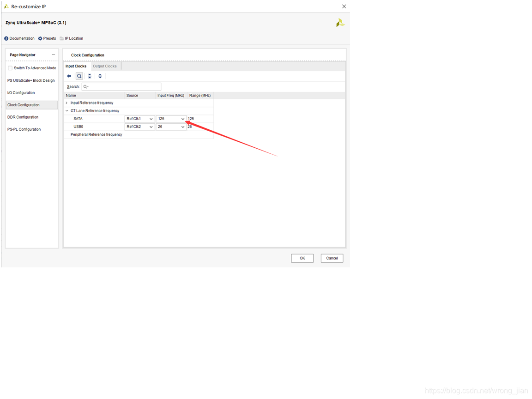The height and width of the screenshot is (399, 532).
Task: Click the Expand All toolbar icon
Action: (100, 76)
